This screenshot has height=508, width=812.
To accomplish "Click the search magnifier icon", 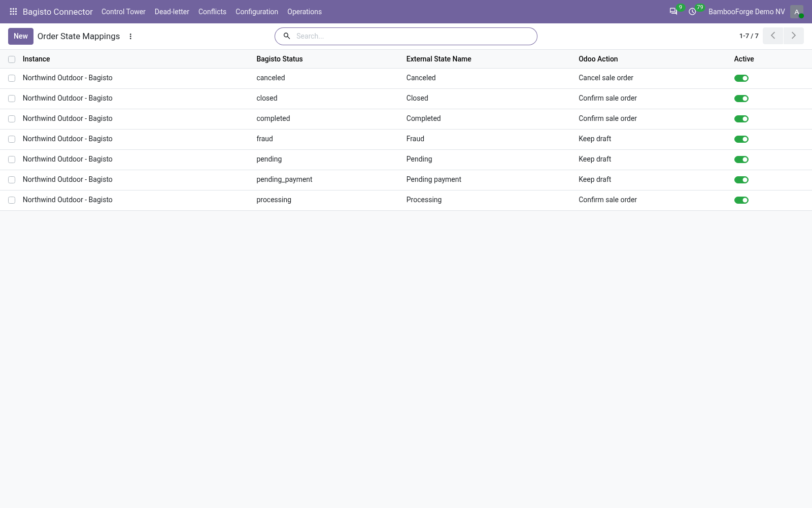I will tap(287, 36).
